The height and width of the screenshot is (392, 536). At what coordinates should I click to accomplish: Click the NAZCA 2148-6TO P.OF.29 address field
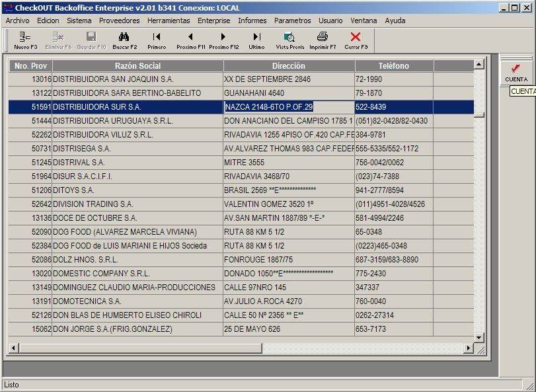click(289, 107)
